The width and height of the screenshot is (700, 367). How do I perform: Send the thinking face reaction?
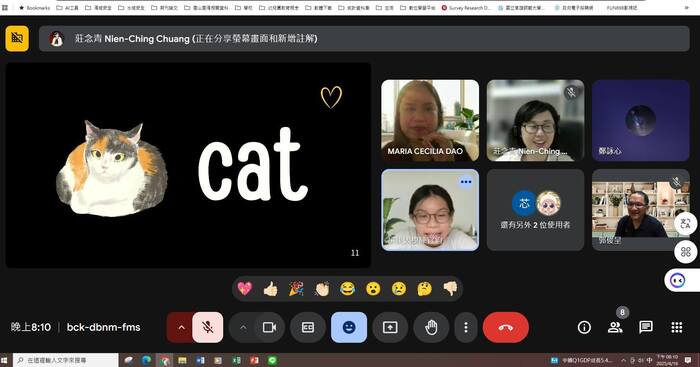(x=425, y=289)
